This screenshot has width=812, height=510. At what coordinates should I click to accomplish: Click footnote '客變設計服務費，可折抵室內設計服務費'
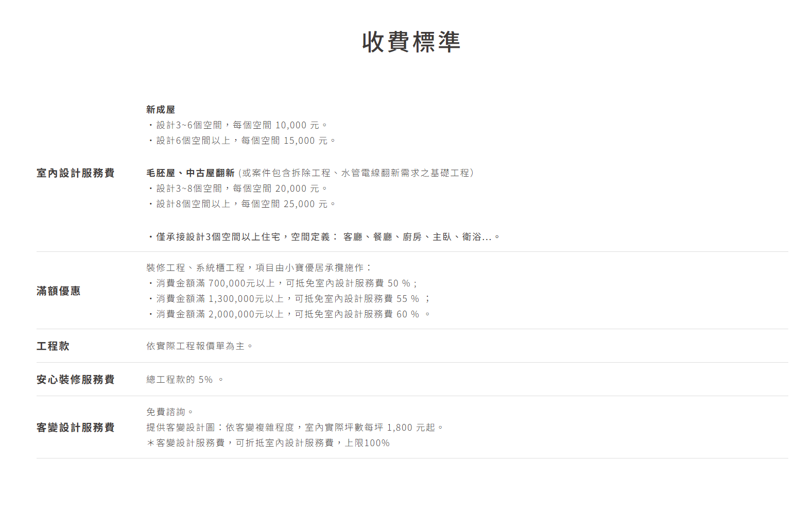click(x=268, y=443)
